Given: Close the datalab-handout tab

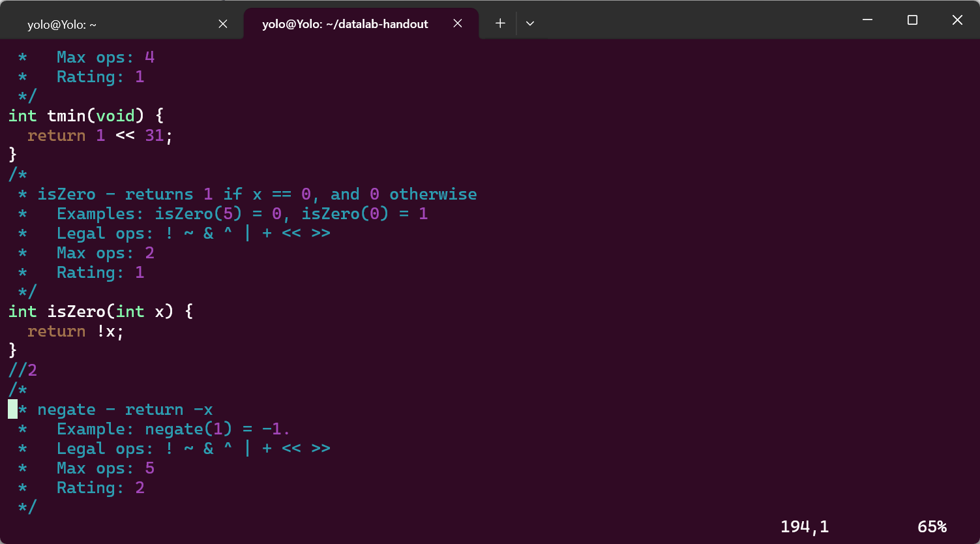Looking at the screenshot, I should 458,23.
